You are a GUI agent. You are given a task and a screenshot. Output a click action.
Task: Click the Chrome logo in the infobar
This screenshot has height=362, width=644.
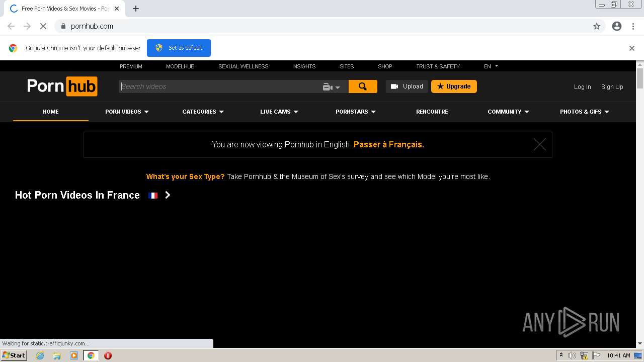pyautogui.click(x=13, y=48)
